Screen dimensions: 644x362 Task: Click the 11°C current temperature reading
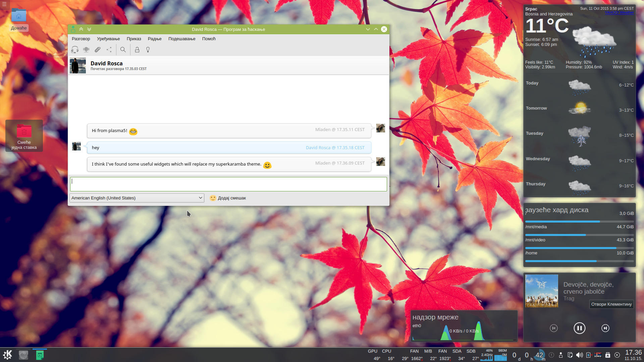547,25
